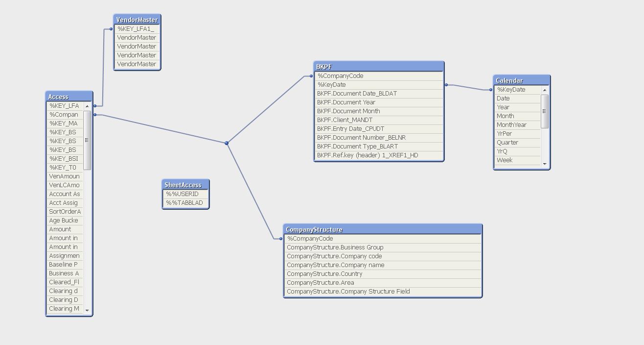Click the Calendar table scroll down arrow
Viewport: 644px width, 345px height.
pos(545,164)
